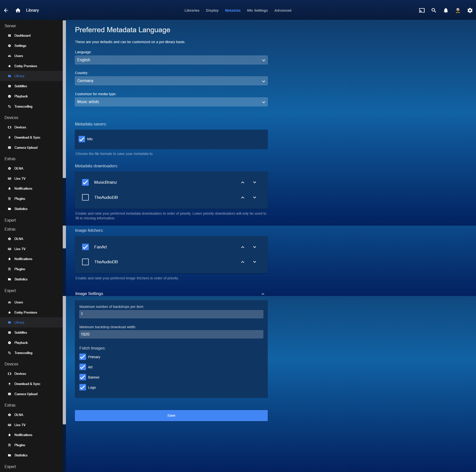Open the search magnifier icon
Screen dimensions: 476x472
click(434, 10)
